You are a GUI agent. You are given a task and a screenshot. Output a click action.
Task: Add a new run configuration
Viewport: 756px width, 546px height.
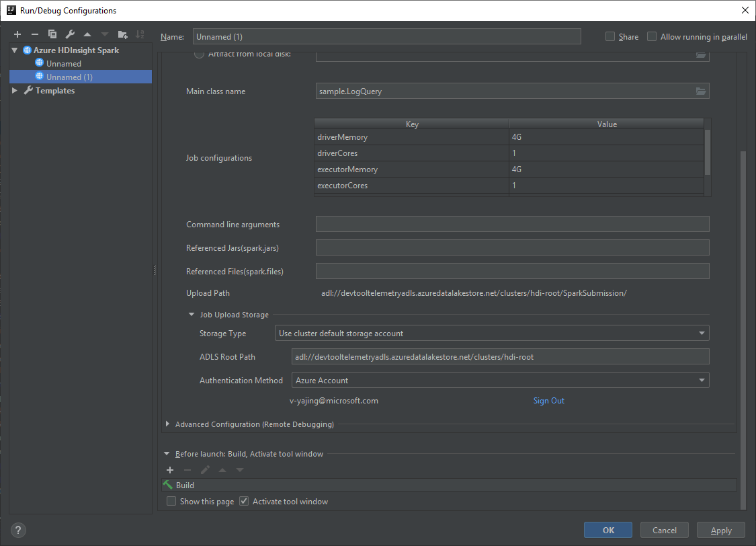coord(17,34)
